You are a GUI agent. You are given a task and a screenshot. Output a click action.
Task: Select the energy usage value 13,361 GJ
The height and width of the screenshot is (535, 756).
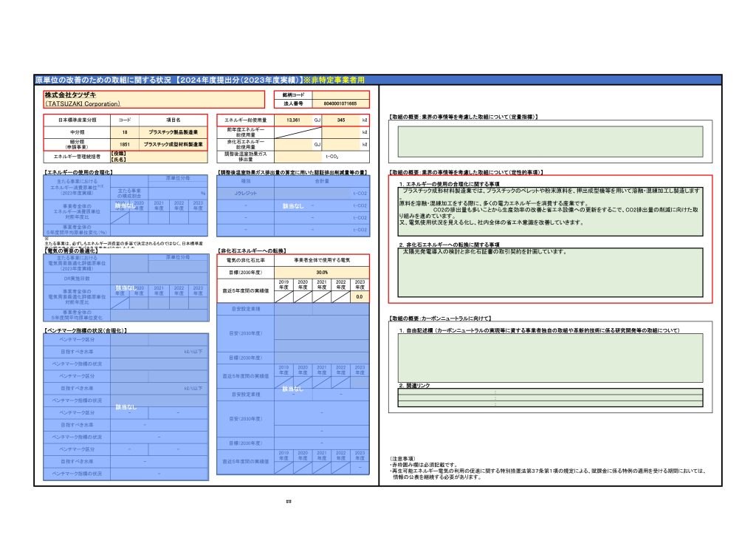(x=293, y=119)
